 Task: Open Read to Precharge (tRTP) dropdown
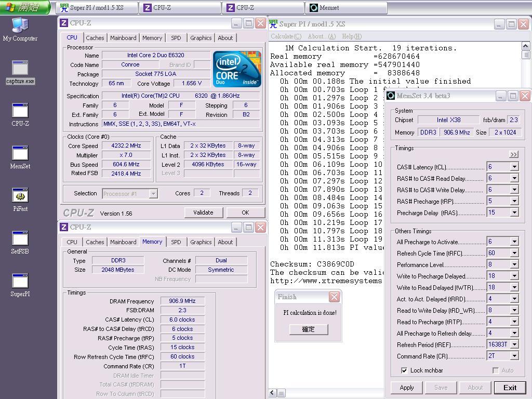(x=515, y=322)
